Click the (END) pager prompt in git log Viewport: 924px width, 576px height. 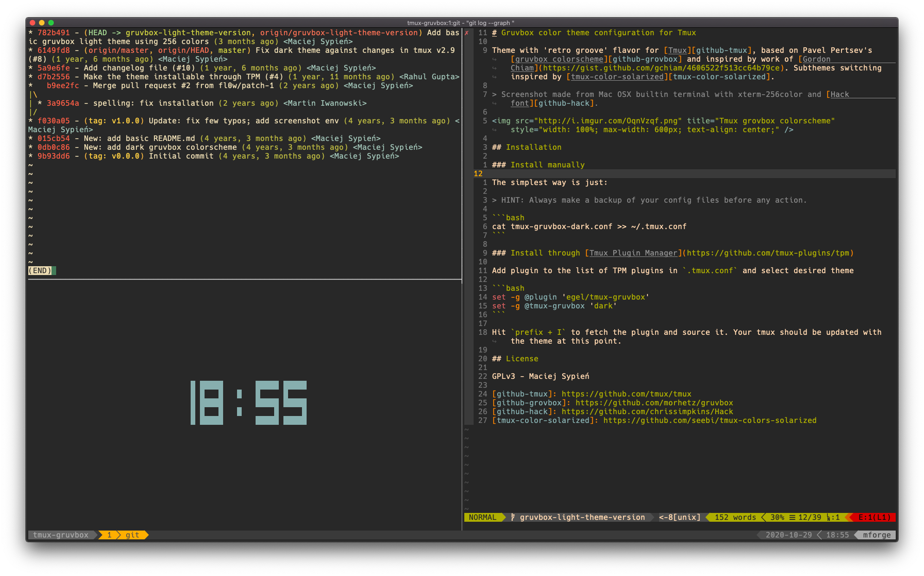[x=40, y=270]
